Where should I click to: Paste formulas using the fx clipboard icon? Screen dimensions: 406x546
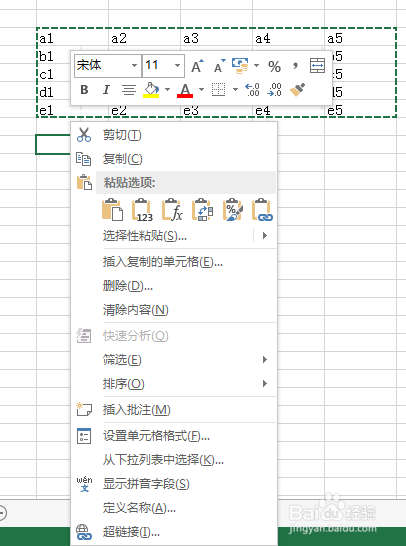click(x=172, y=210)
